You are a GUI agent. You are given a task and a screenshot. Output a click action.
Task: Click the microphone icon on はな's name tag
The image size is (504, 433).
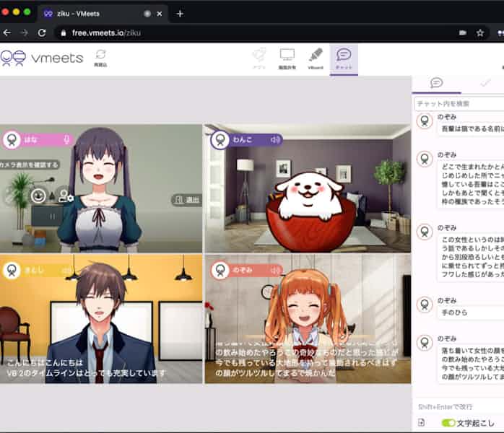click(66, 140)
